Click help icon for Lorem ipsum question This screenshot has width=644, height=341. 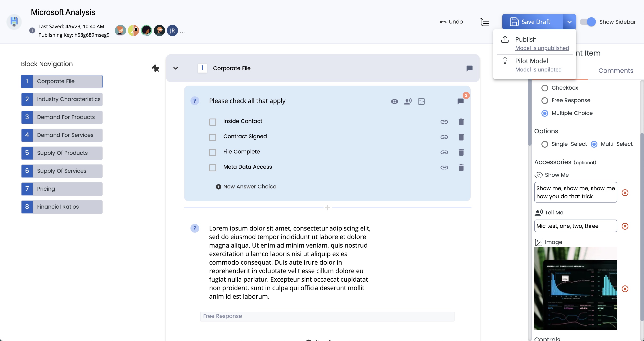pyautogui.click(x=195, y=228)
